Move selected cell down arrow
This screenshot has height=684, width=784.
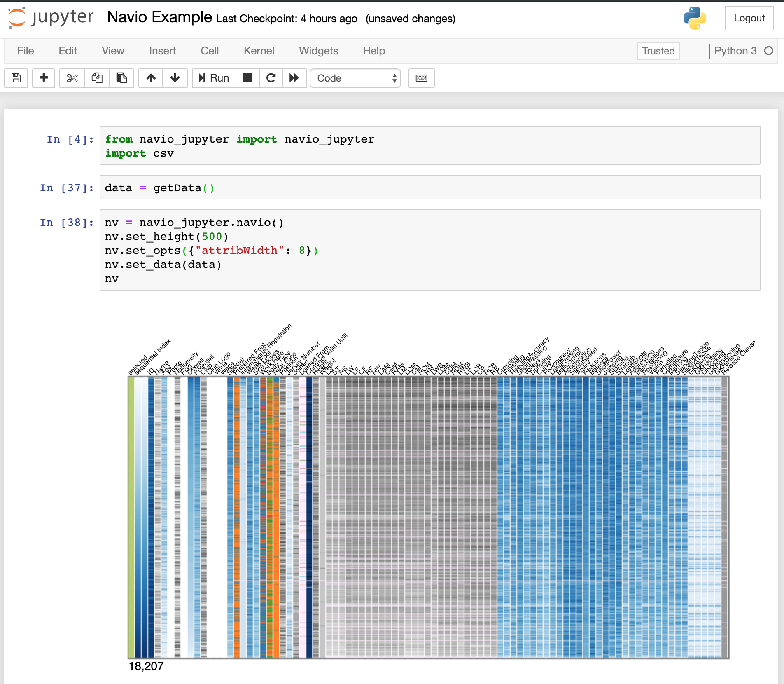tap(175, 78)
